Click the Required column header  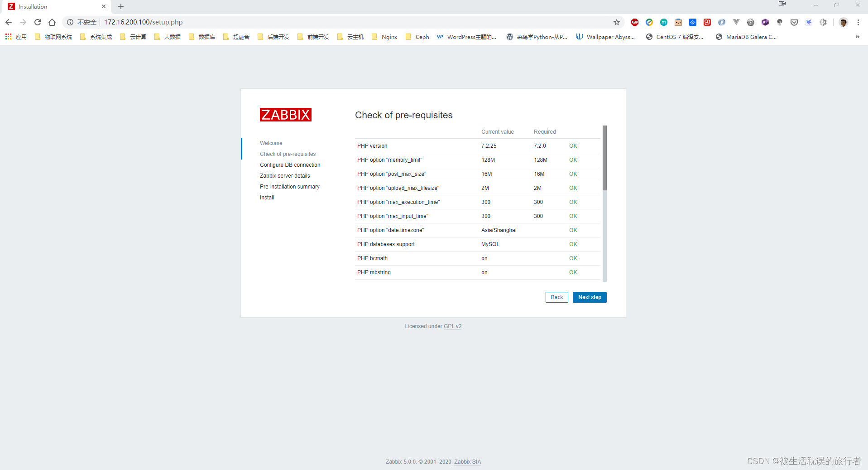point(545,132)
